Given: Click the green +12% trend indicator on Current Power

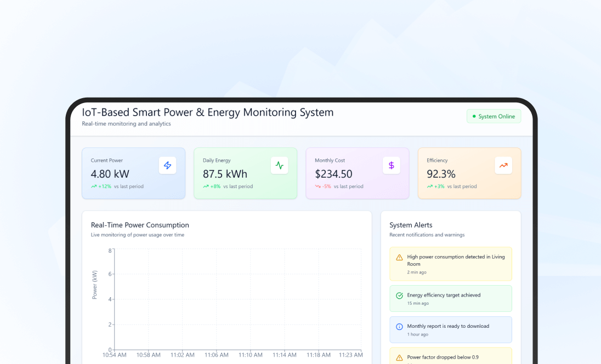Looking at the screenshot, I should (x=101, y=186).
